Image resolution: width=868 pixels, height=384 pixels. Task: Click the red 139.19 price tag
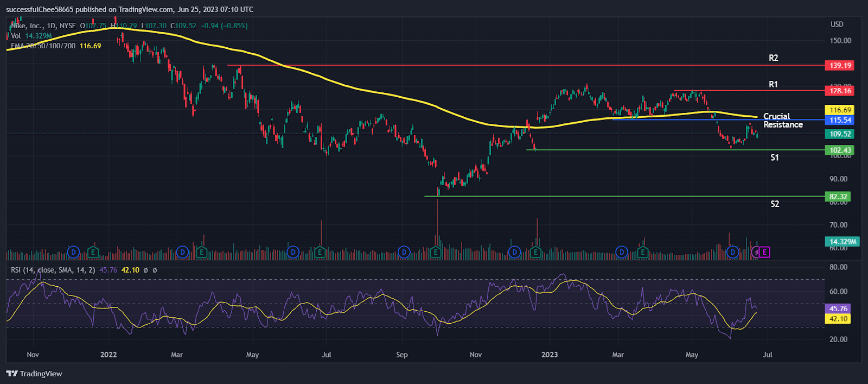tap(840, 65)
